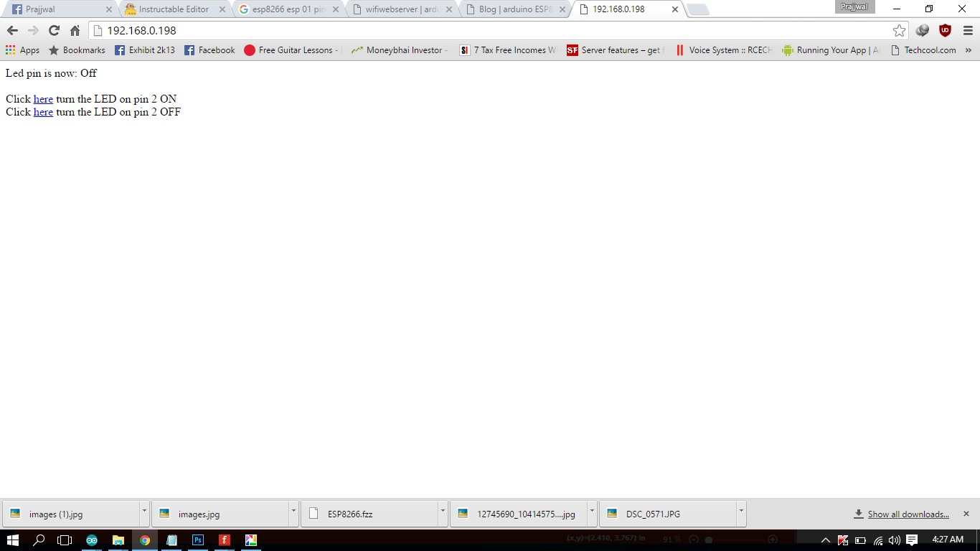Switch to the wifiwebserver tab
The image size is (980, 551).
tap(402, 9)
